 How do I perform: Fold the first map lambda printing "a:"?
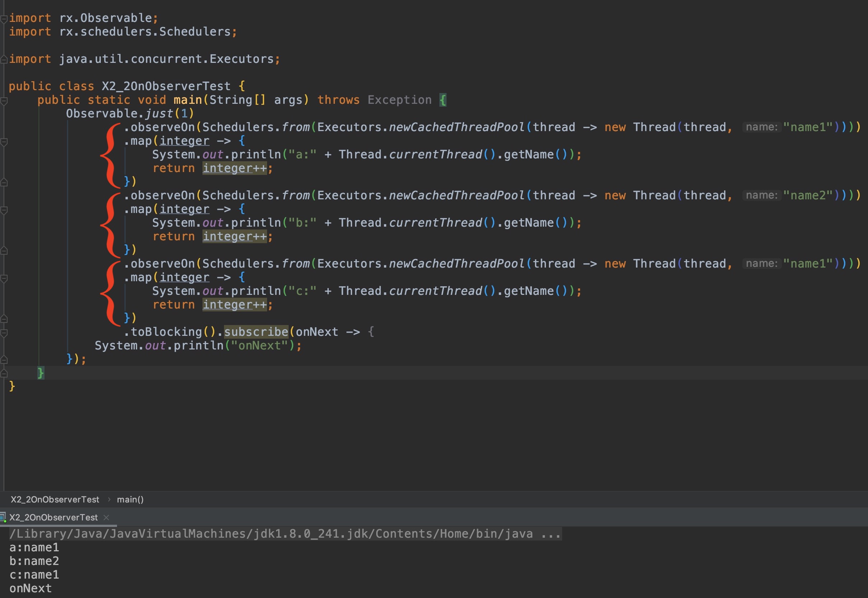(x=4, y=141)
